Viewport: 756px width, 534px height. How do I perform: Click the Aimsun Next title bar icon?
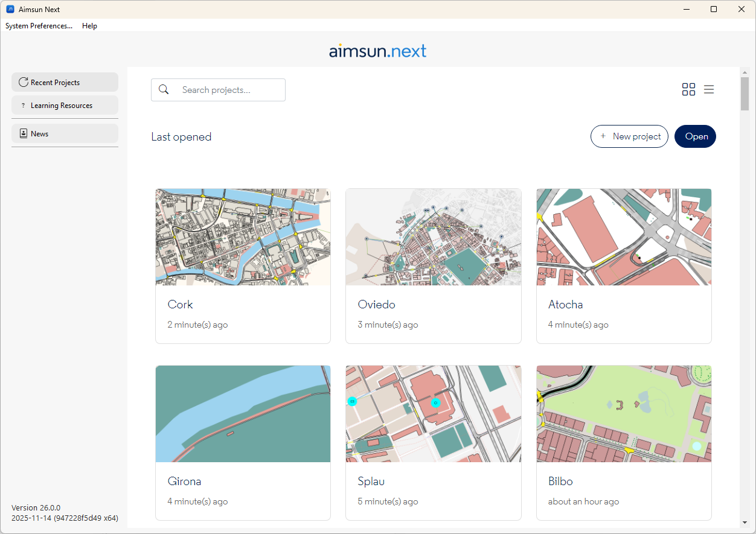pos(10,9)
